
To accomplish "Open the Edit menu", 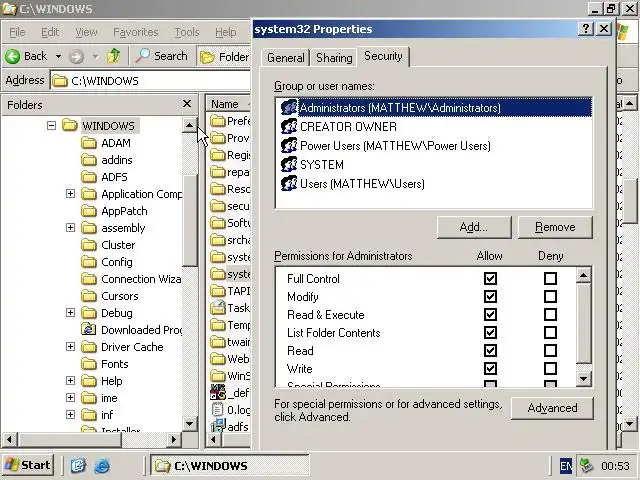I will click(50, 32).
